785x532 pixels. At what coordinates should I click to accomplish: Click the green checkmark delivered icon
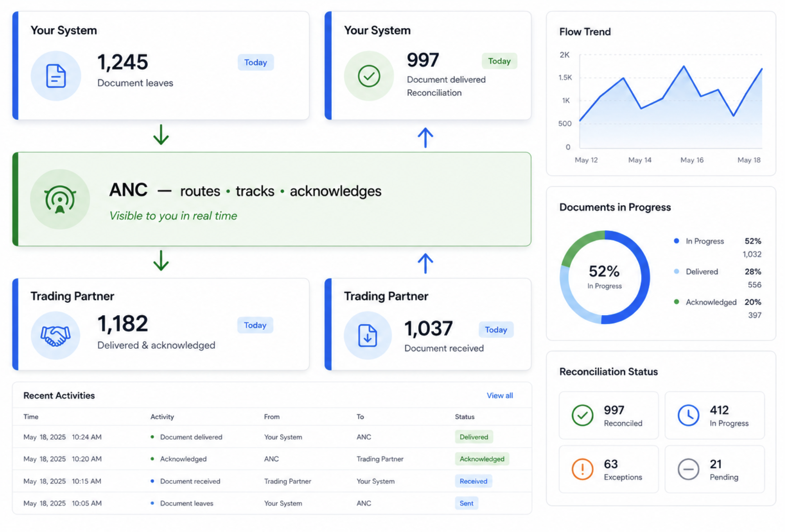coord(369,76)
